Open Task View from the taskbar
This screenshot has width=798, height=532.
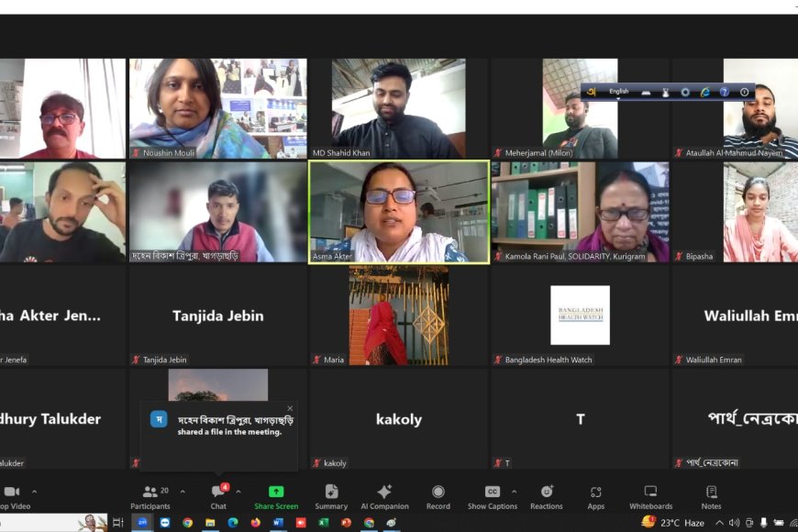pos(118,522)
